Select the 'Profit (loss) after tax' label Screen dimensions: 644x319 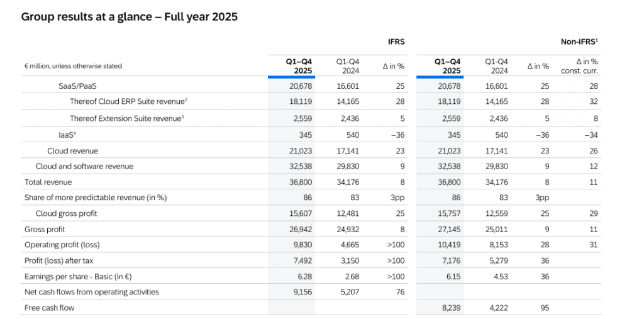tap(59, 260)
